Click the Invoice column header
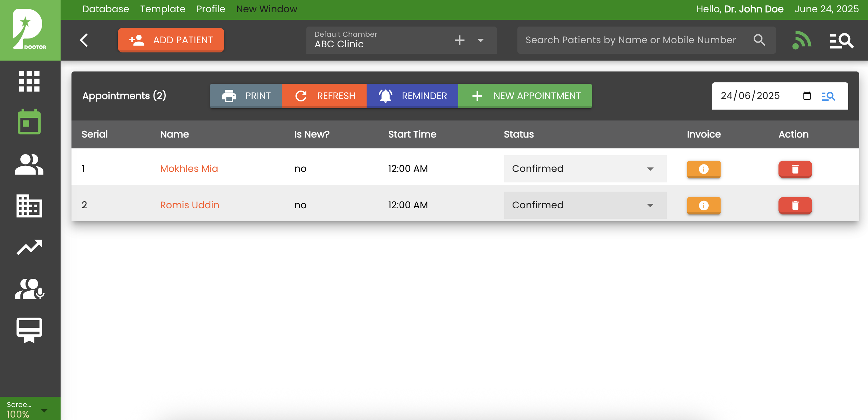The image size is (868, 420). (704, 134)
